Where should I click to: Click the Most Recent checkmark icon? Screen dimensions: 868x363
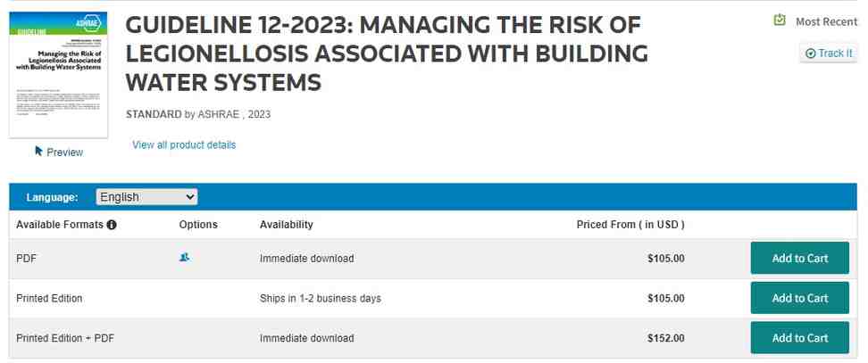pyautogui.click(x=780, y=21)
